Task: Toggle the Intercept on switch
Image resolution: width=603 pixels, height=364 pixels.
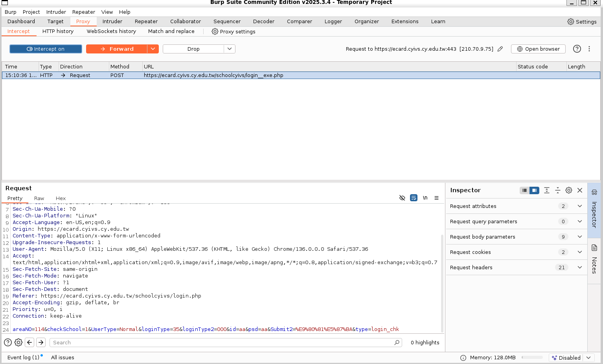Action: point(46,49)
